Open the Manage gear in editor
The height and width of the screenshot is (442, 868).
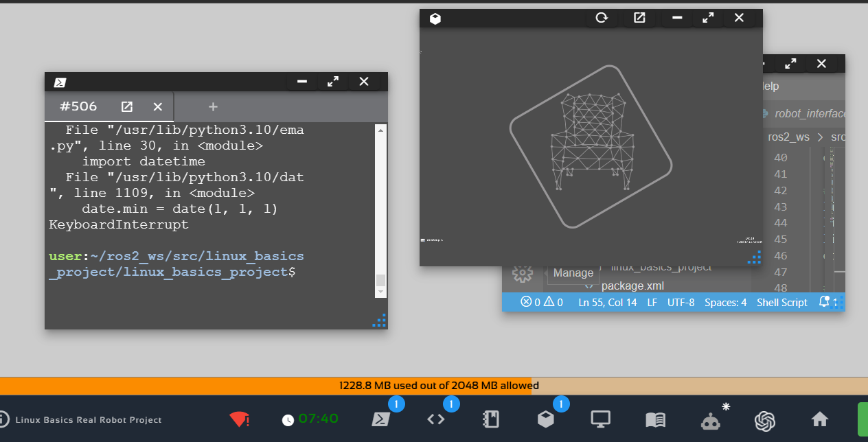(523, 273)
